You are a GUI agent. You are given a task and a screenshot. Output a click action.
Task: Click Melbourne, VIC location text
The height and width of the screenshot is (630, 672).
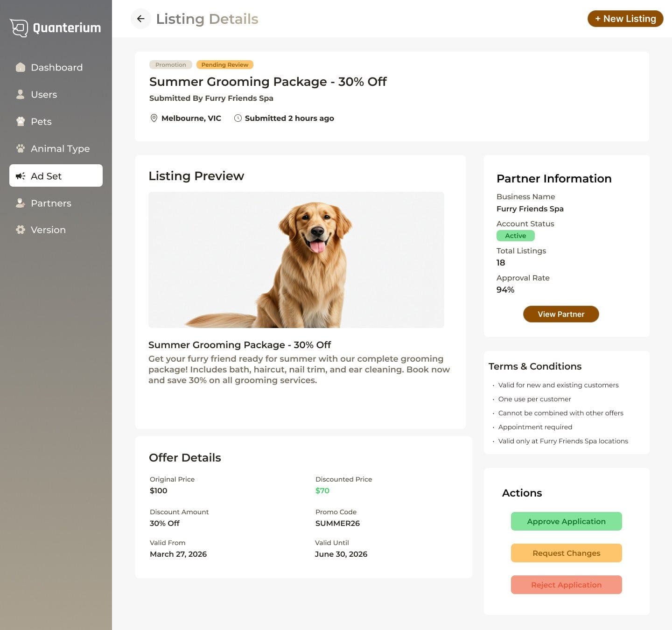[x=191, y=118]
